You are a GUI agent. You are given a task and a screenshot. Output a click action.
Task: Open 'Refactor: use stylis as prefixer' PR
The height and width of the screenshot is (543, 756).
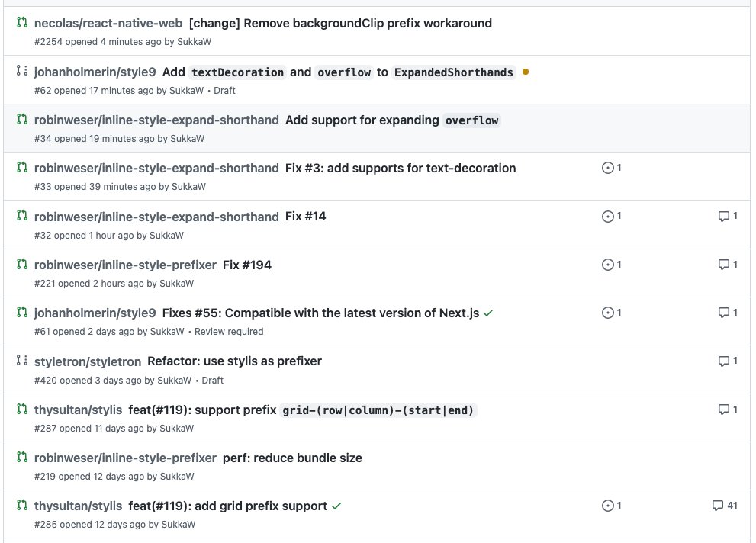234,361
